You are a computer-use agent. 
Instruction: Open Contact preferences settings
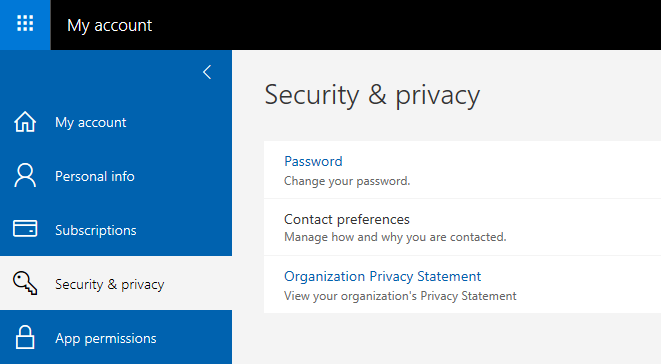tap(347, 219)
